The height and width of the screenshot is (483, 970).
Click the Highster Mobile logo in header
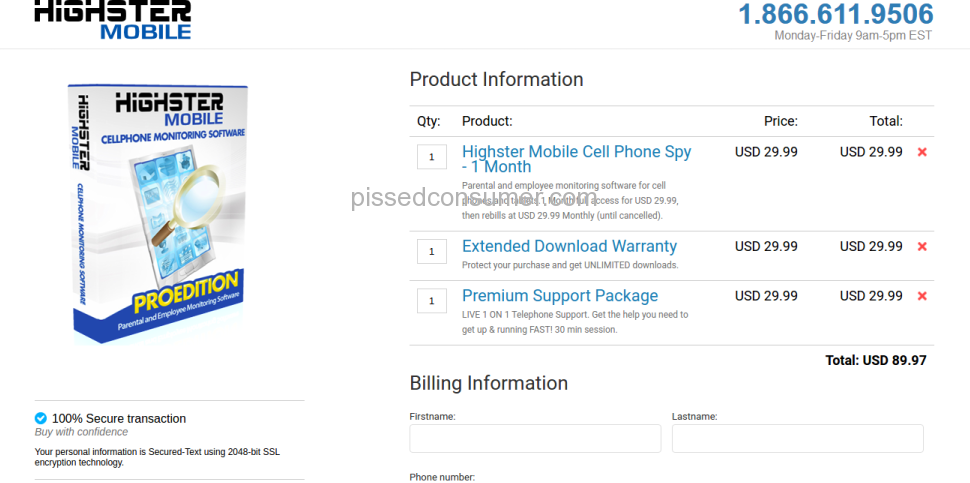coord(113,20)
